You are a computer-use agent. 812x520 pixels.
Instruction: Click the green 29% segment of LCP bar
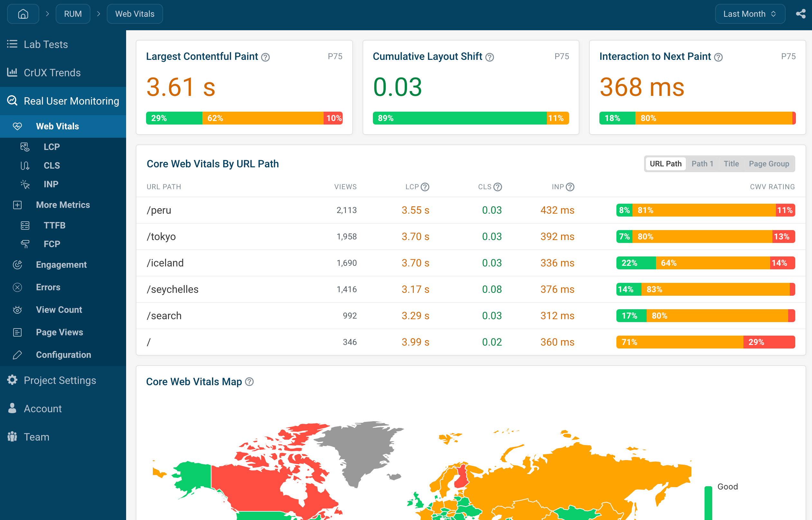[x=174, y=118]
